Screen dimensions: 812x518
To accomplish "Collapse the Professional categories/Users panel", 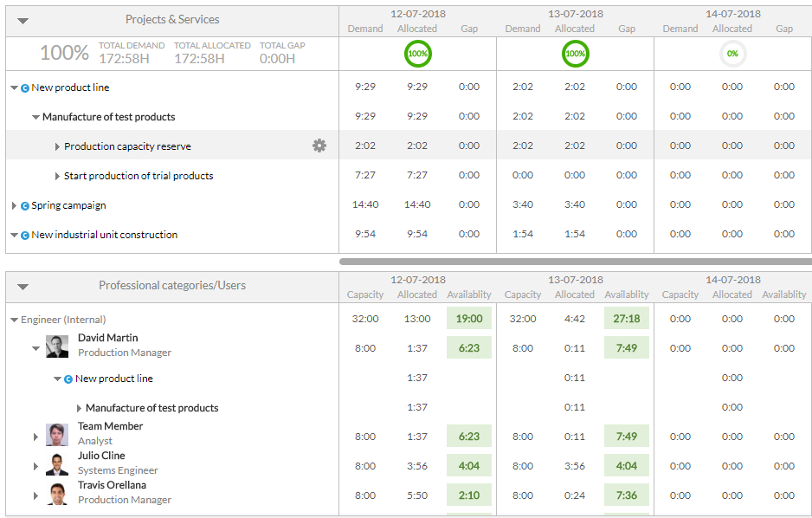I will point(23,287).
